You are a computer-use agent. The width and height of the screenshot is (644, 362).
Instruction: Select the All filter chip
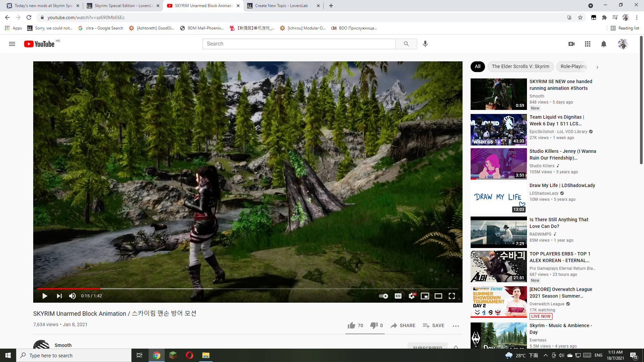[478, 66]
